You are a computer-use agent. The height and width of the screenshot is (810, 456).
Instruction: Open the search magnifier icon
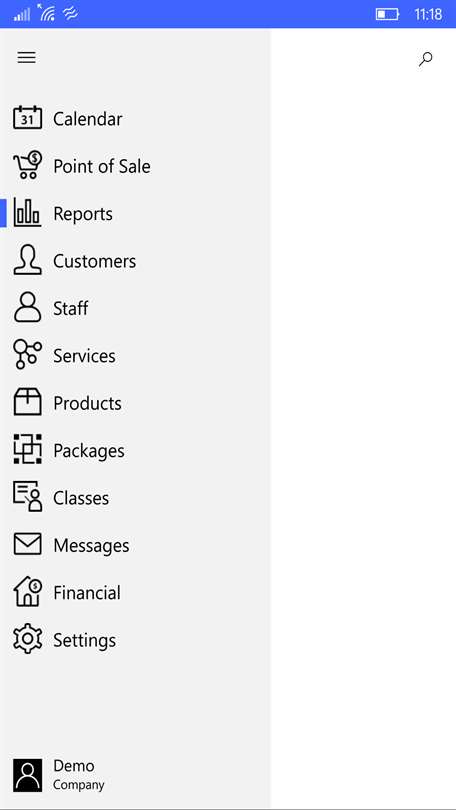click(426, 59)
